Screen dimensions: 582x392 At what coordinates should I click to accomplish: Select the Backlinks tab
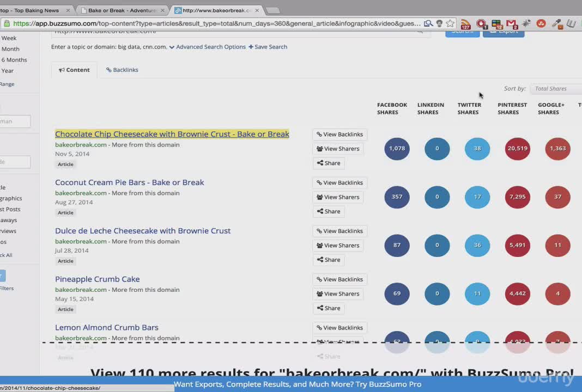coord(122,70)
